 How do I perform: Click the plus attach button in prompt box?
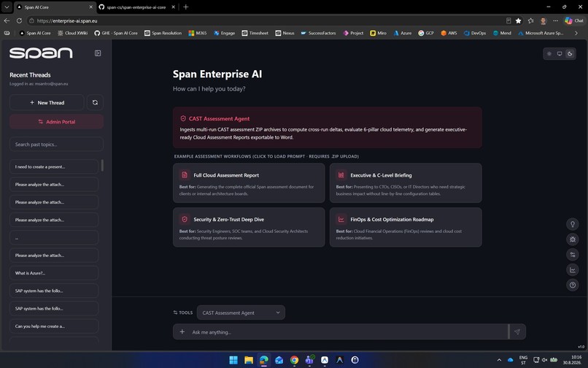coord(182,331)
